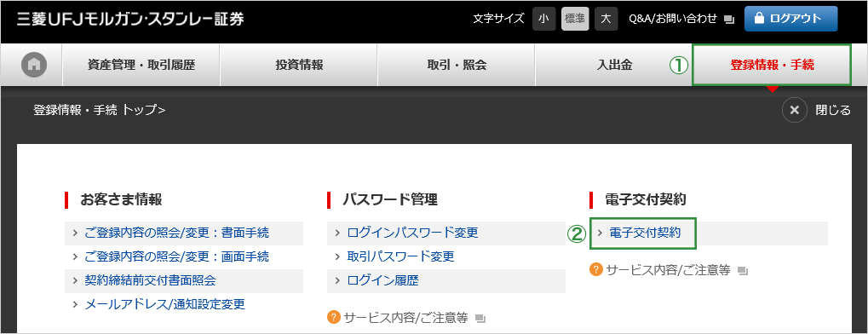This screenshot has width=868, height=334.
Task: Set text size to 大
Action: [606, 19]
